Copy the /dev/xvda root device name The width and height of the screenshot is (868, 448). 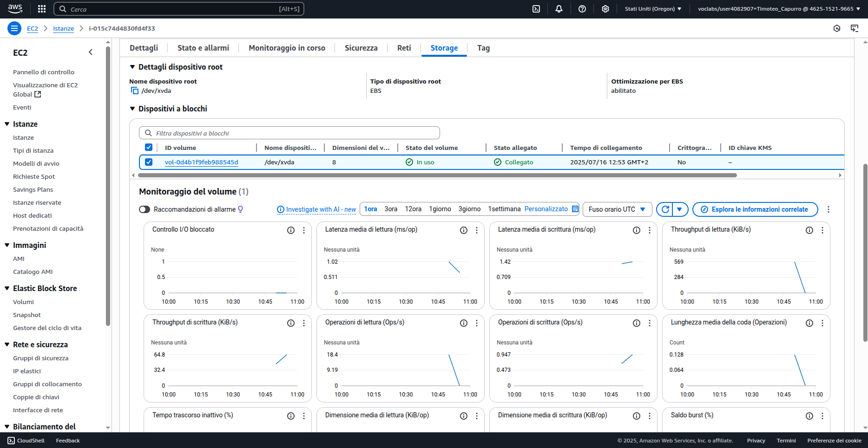click(x=135, y=91)
